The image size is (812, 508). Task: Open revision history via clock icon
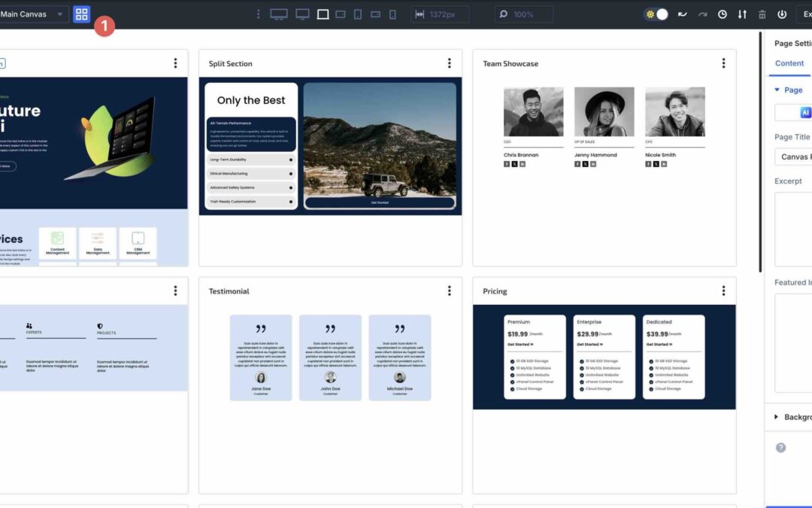723,14
